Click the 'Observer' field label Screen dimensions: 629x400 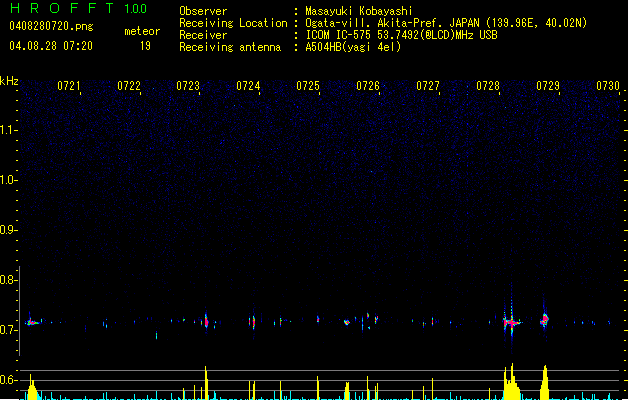click(x=203, y=11)
